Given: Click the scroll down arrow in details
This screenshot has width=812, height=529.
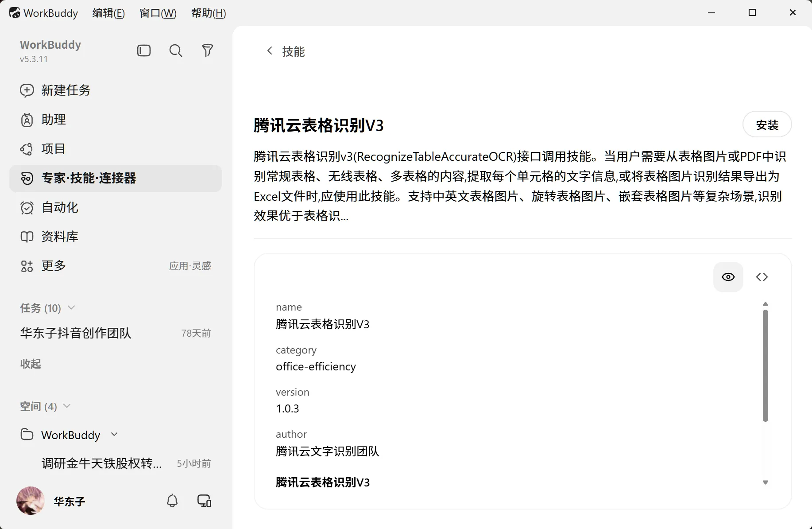Looking at the screenshot, I should pyautogui.click(x=766, y=482).
